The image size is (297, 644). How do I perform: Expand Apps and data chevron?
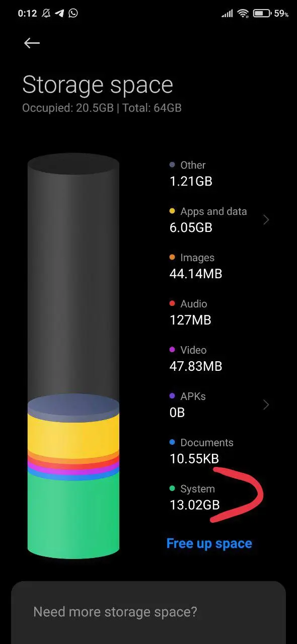(266, 219)
